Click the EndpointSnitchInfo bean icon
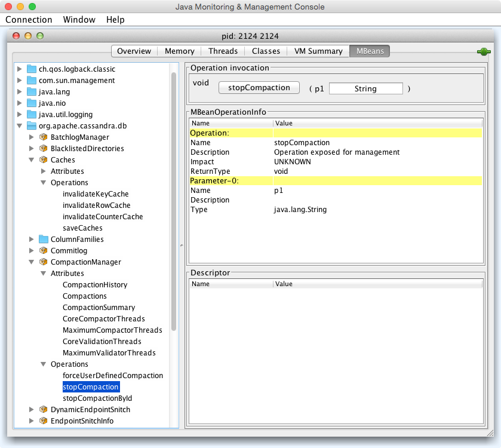The height and width of the screenshot is (448, 501). [43, 421]
